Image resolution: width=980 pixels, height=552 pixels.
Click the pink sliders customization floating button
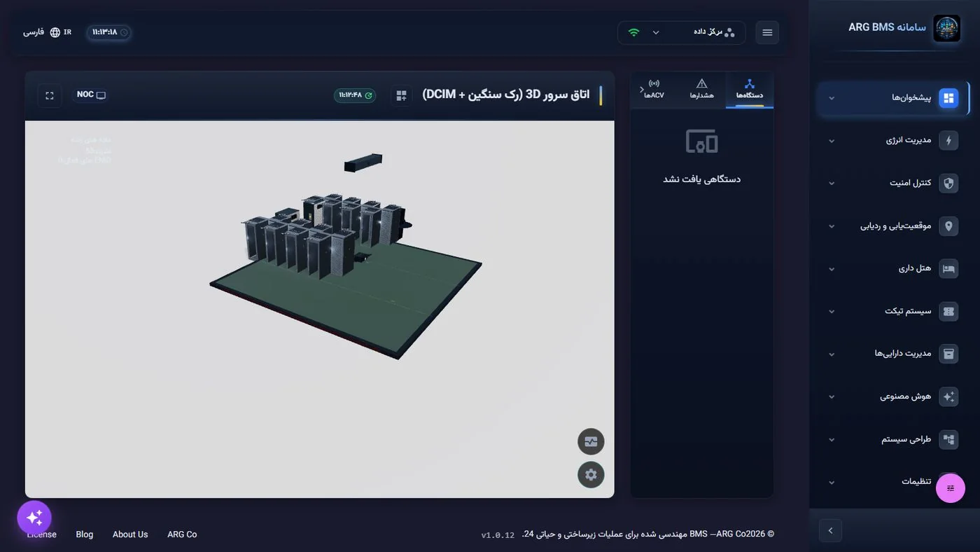pyautogui.click(x=951, y=488)
